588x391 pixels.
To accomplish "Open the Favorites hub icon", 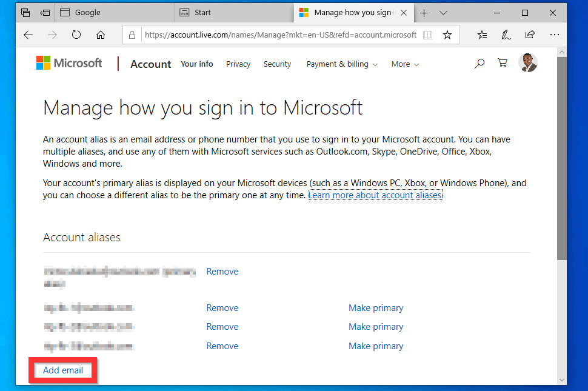I will pos(482,35).
